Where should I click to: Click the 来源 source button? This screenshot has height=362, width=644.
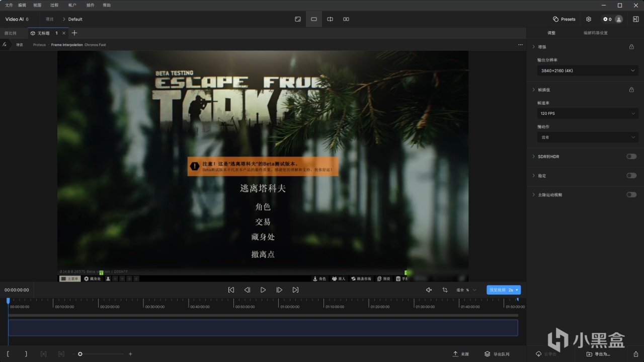coord(461,354)
